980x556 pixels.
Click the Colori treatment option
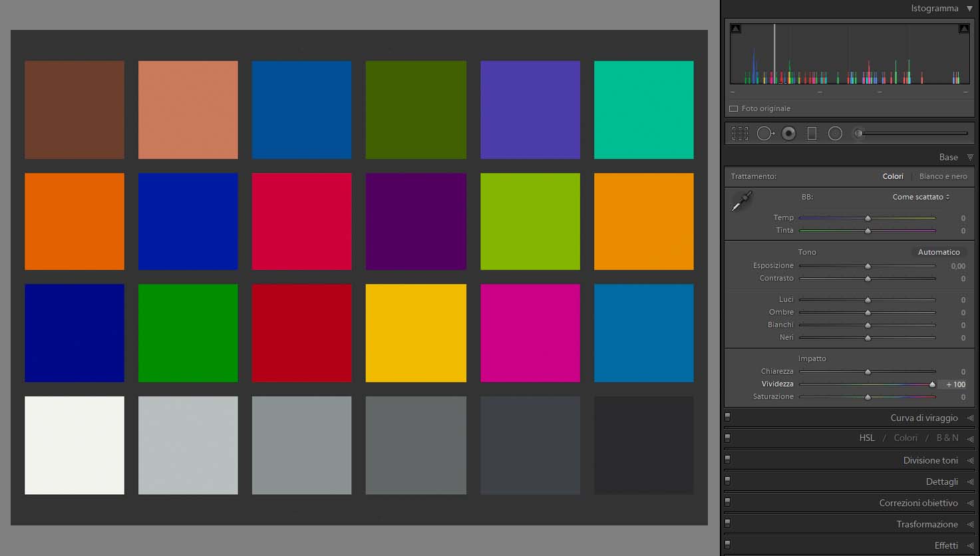coord(893,176)
